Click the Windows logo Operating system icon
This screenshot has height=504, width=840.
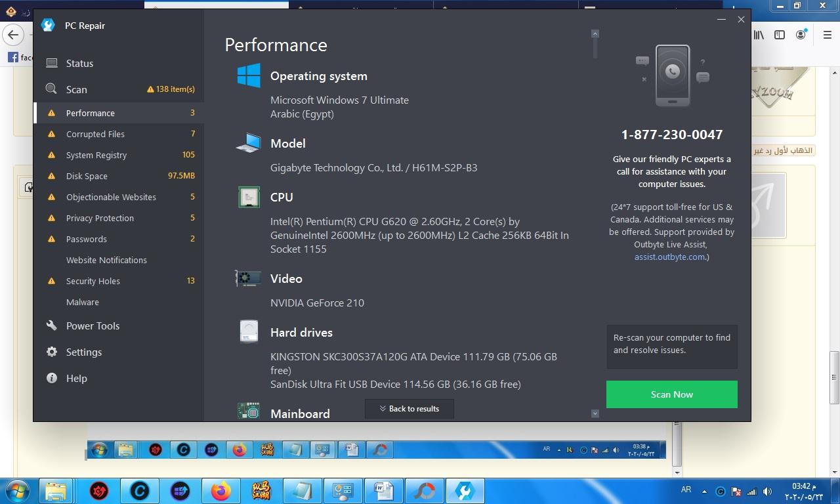click(249, 75)
